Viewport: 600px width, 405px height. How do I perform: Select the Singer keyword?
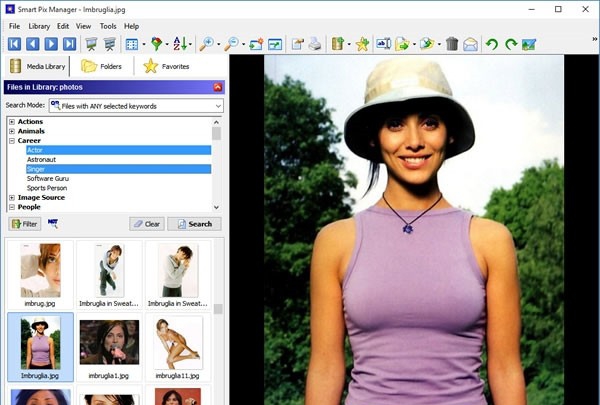pyautogui.click(x=119, y=169)
